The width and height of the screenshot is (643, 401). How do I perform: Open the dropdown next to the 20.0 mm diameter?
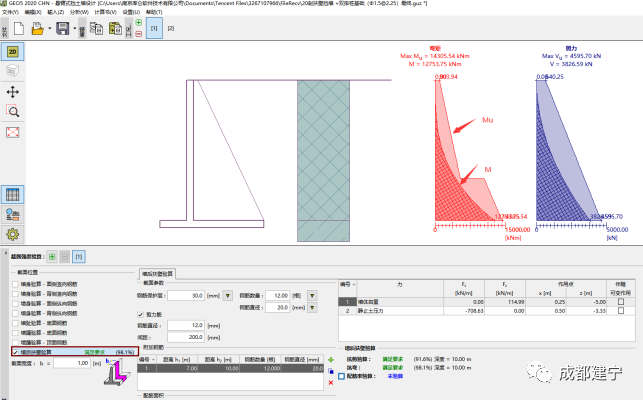[312, 308]
